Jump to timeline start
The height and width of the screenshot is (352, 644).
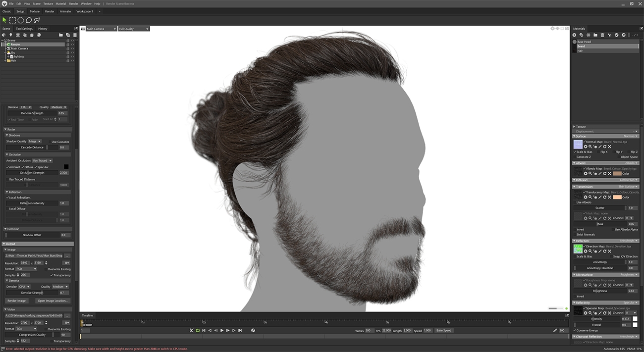pos(204,330)
